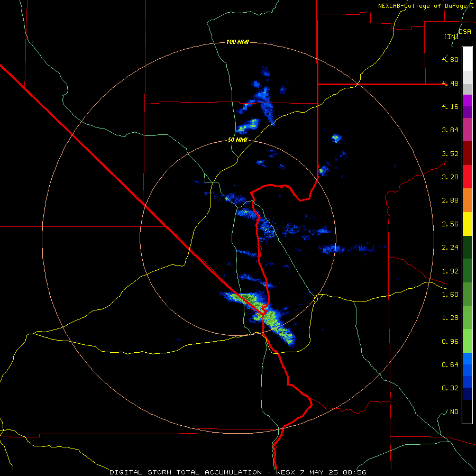Click the 0.96 legend value

[450, 341]
